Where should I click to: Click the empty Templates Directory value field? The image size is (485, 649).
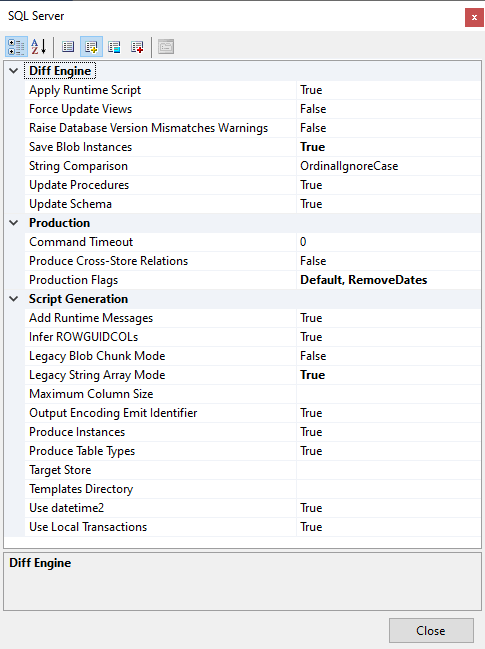pos(389,489)
